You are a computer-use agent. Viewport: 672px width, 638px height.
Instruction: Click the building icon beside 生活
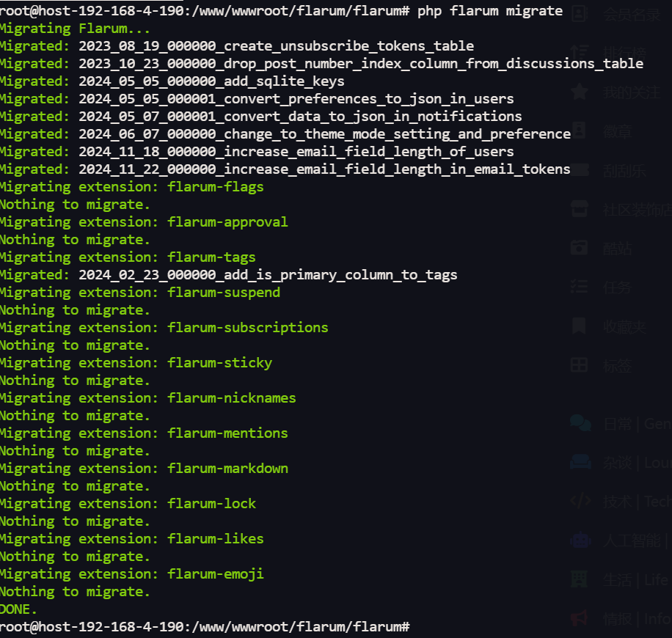tap(579, 579)
